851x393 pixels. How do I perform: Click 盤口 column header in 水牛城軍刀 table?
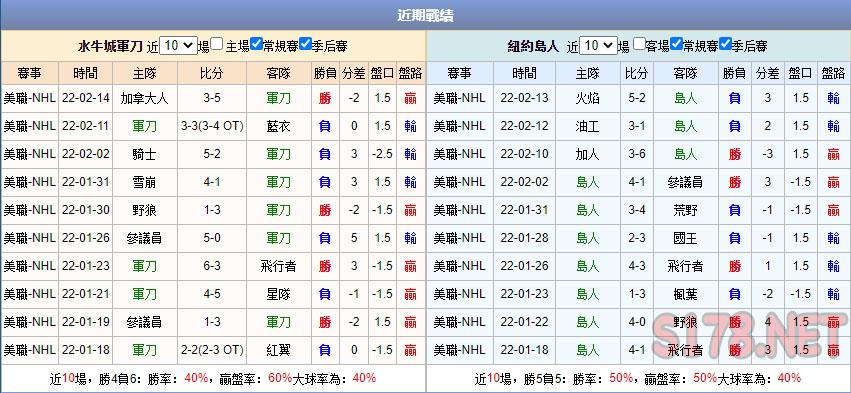[x=382, y=73]
